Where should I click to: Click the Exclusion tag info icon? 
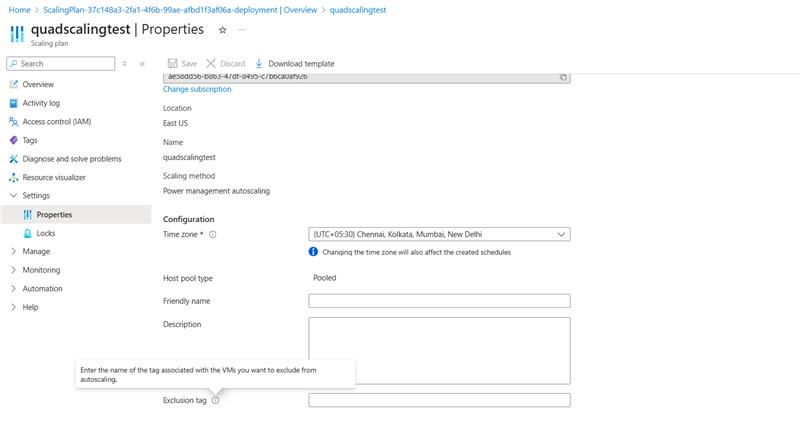pyautogui.click(x=215, y=400)
